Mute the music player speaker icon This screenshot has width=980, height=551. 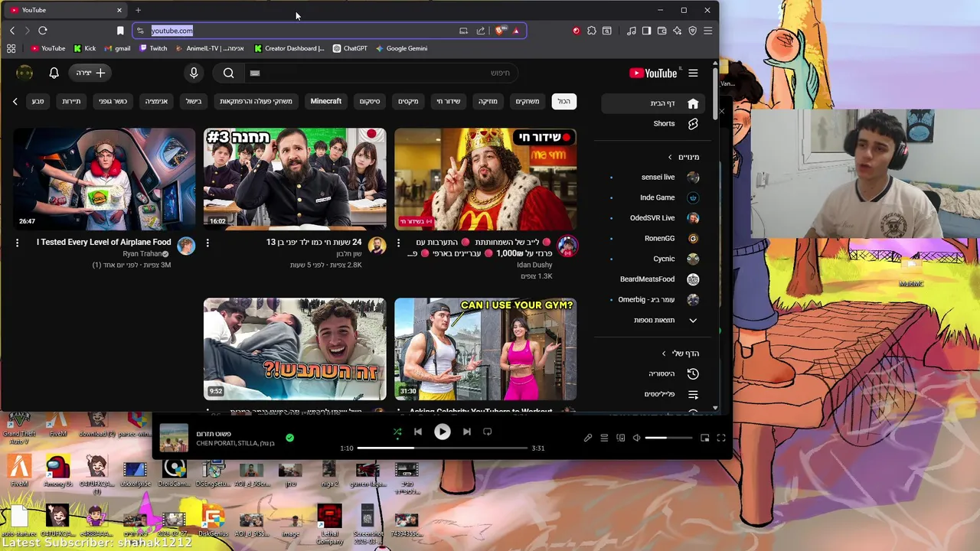(636, 438)
